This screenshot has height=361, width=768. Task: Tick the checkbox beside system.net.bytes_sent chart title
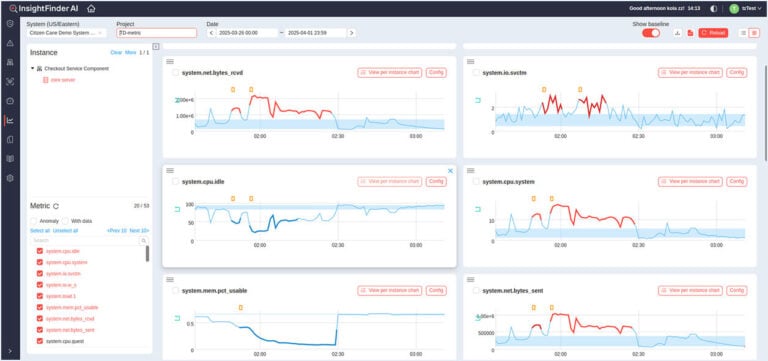coord(476,290)
